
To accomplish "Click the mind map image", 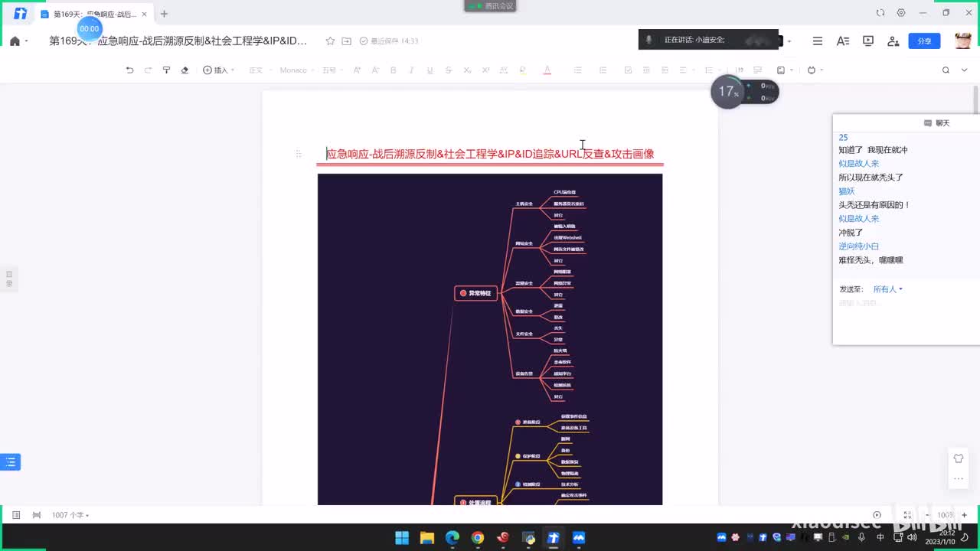I will tap(490, 339).
